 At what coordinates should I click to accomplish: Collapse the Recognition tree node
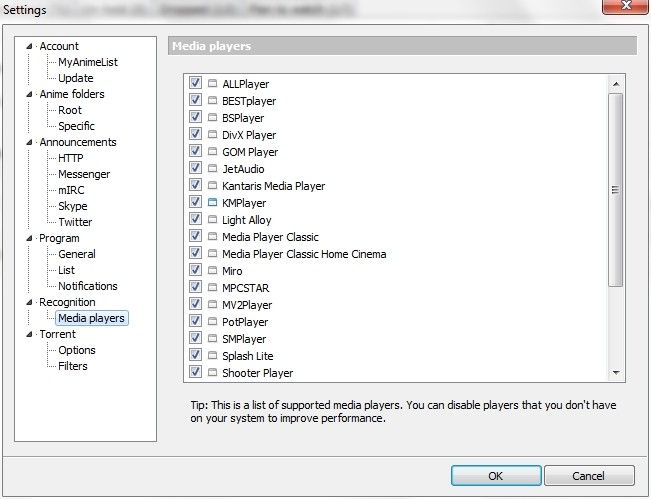tap(29, 302)
